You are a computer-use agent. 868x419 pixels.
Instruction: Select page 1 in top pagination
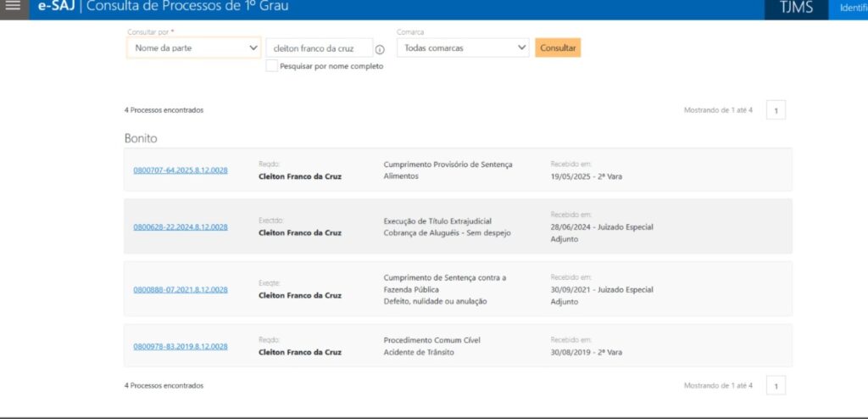coord(776,110)
